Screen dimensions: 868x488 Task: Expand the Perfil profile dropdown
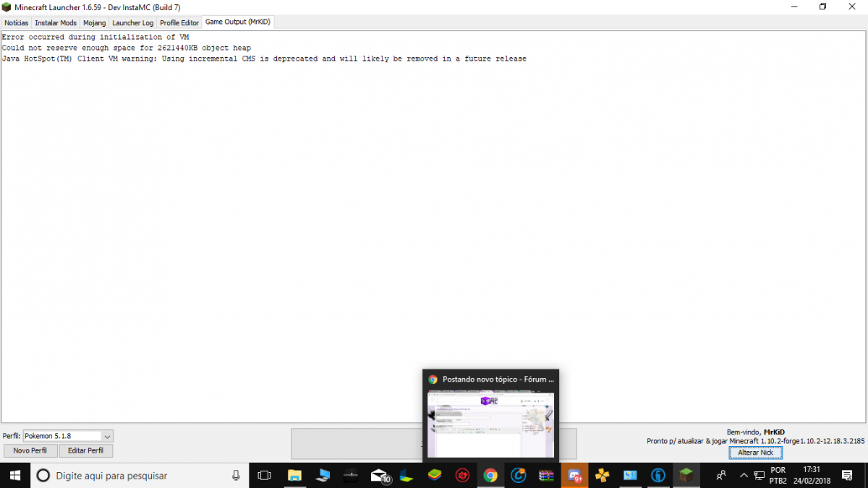pos(107,436)
